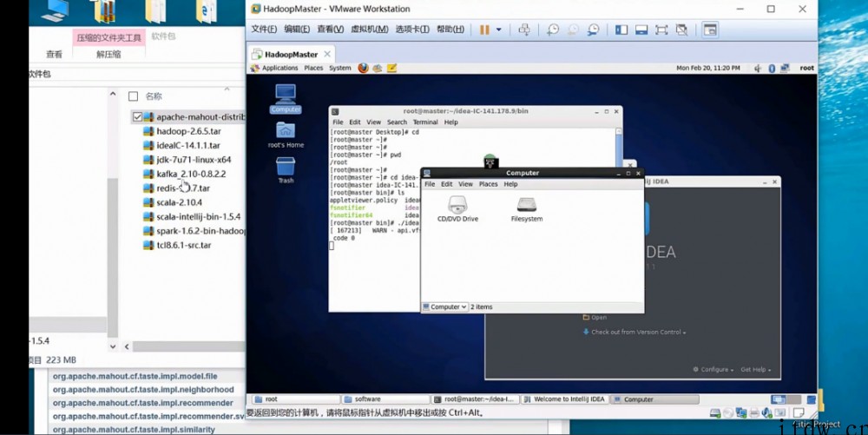868x435 pixels.
Task: Open Configure dropdown in IntelliJ welcome
Action: point(713,369)
